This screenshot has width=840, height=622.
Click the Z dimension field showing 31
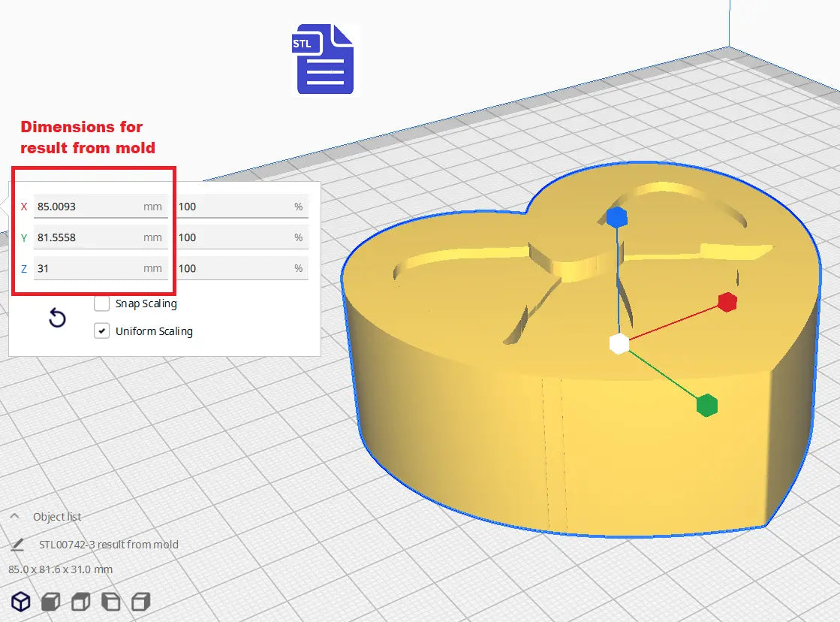(x=86, y=268)
